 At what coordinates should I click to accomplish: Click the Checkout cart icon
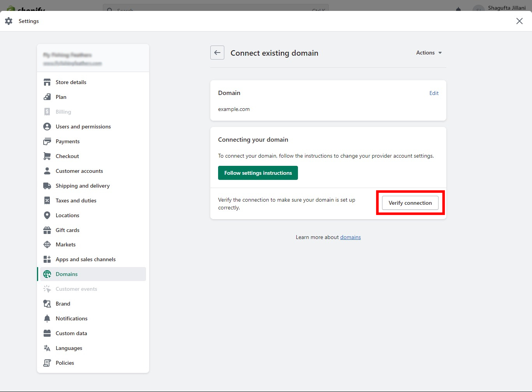point(47,156)
